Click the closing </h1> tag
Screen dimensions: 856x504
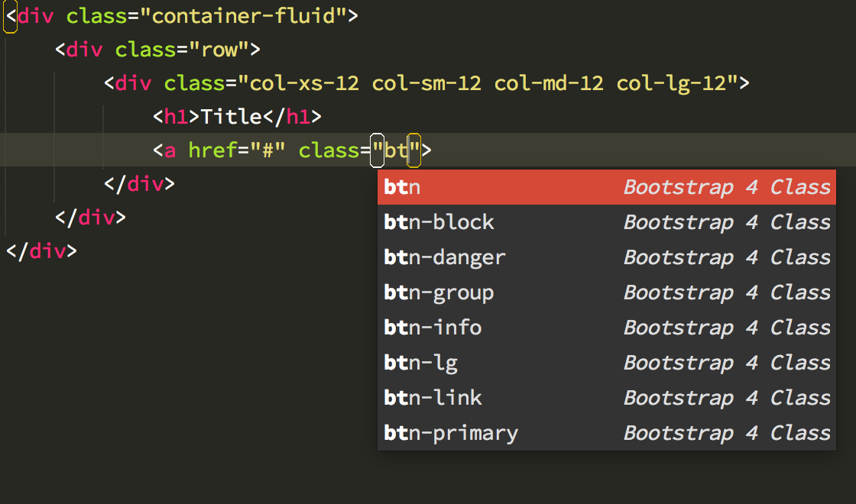[x=292, y=117]
